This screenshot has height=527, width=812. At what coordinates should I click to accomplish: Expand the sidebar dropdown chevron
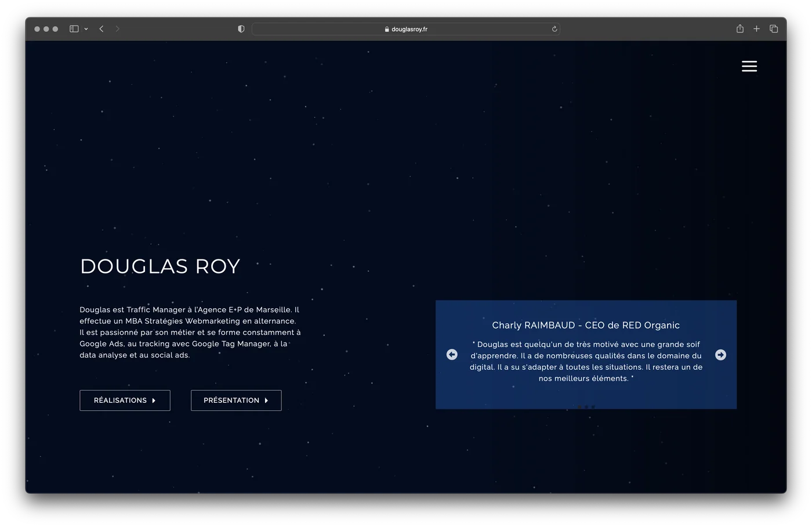pos(86,29)
